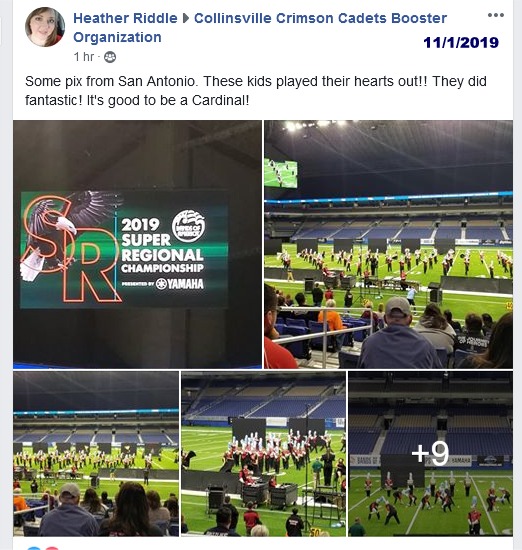Show the +9 additional photos

coord(430,454)
